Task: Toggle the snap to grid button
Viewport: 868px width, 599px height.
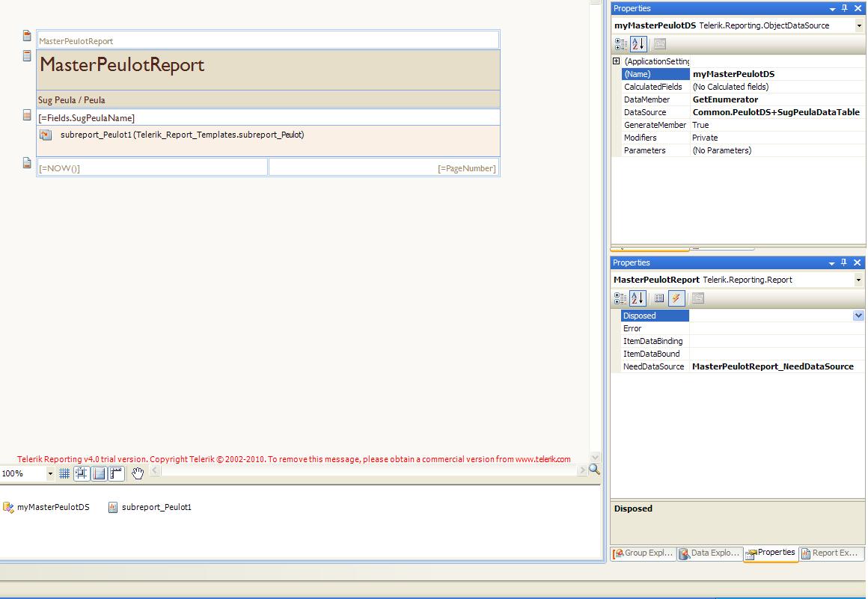Action: point(82,473)
